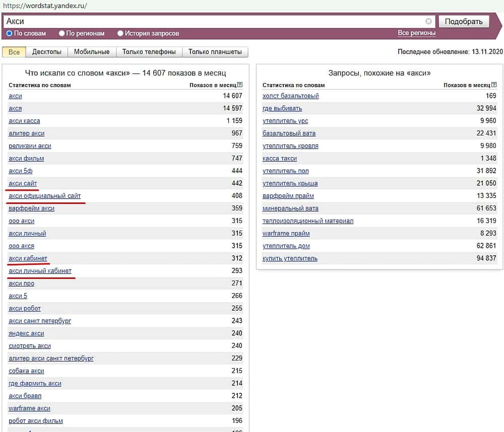Open the 'warframe прайм' similar query
The width and height of the screenshot is (504, 432).
[286, 233]
